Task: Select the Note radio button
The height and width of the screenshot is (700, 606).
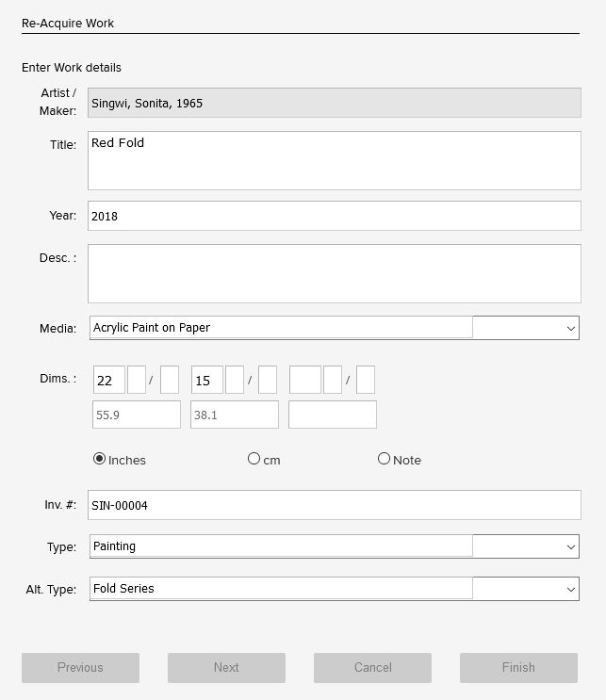Action: tap(384, 459)
